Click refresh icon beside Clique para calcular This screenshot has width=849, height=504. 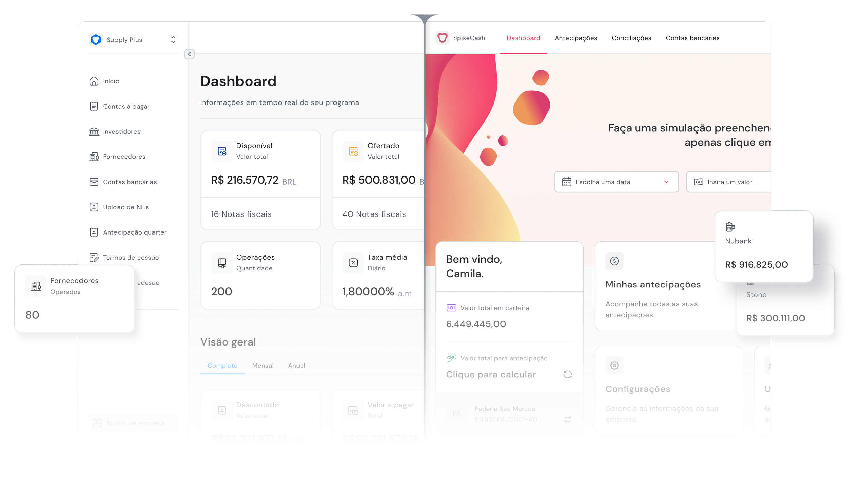pyautogui.click(x=567, y=374)
